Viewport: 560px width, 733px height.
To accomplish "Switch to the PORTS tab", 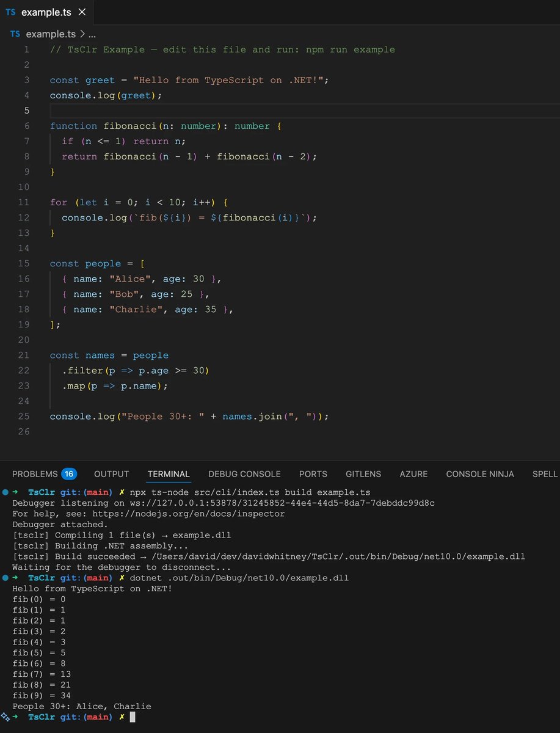I will pyautogui.click(x=313, y=474).
